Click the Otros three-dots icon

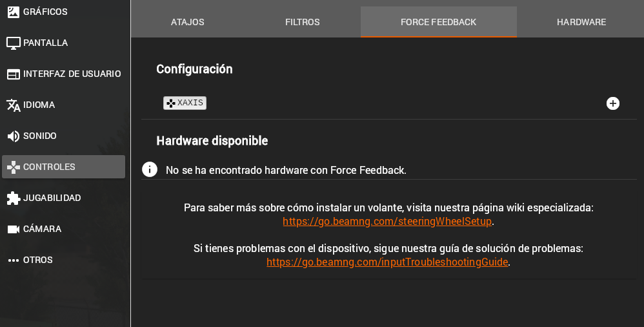pyautogui.click(x=13, y=260)
